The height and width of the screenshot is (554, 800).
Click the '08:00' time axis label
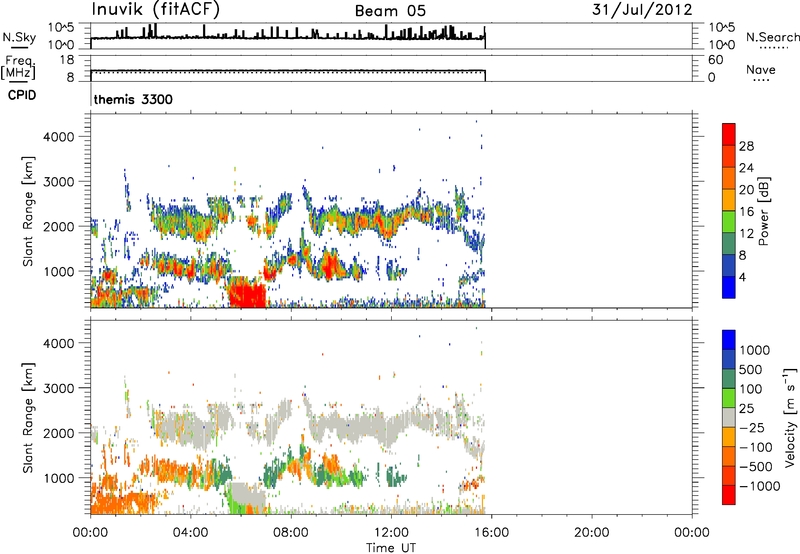291,533
